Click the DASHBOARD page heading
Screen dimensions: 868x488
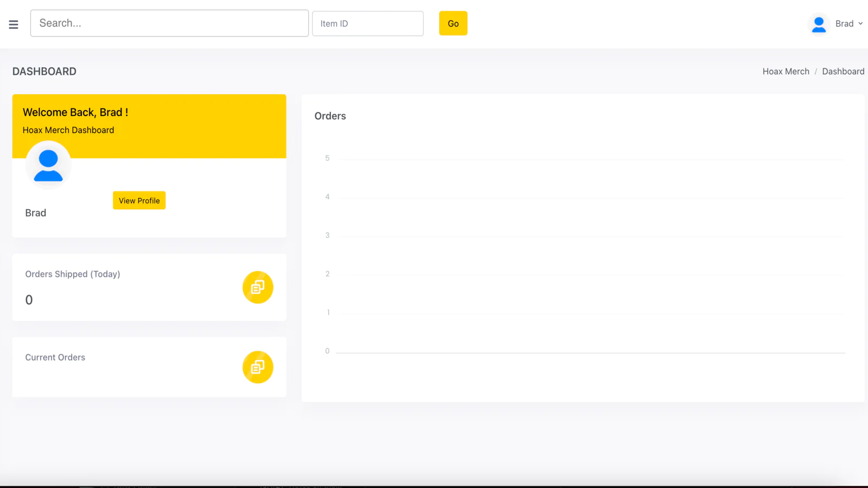44,72
